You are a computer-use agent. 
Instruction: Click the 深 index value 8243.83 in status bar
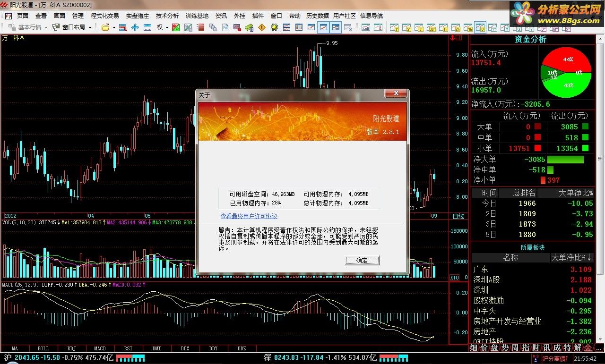tap(287, 358)
